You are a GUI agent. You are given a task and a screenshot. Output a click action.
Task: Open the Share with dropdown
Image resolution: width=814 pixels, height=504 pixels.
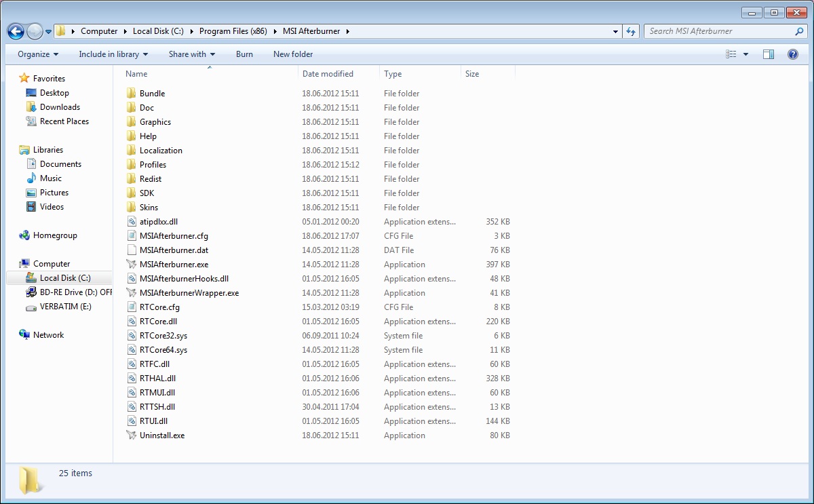(x=191, y=54)
